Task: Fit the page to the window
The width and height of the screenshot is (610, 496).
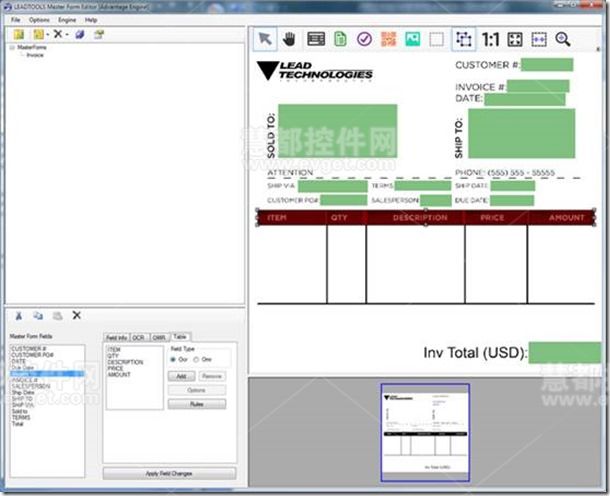Action: click(515, 39)
